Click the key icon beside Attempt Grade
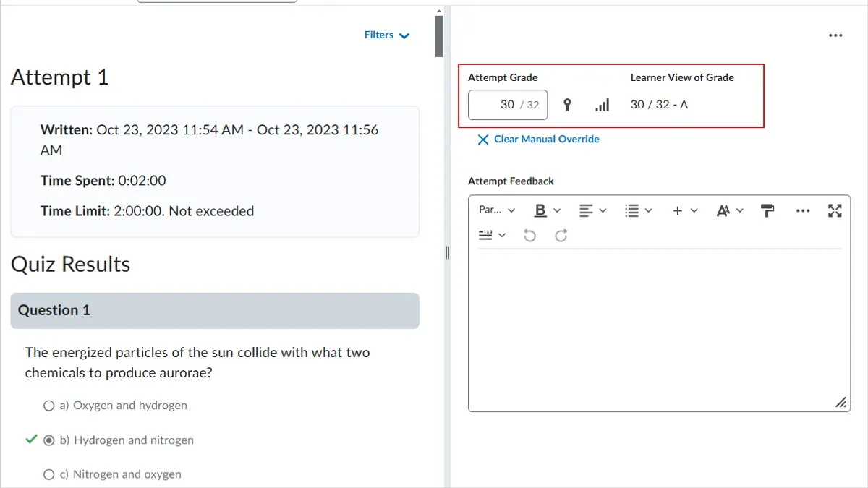 click(x=567, y=105)
